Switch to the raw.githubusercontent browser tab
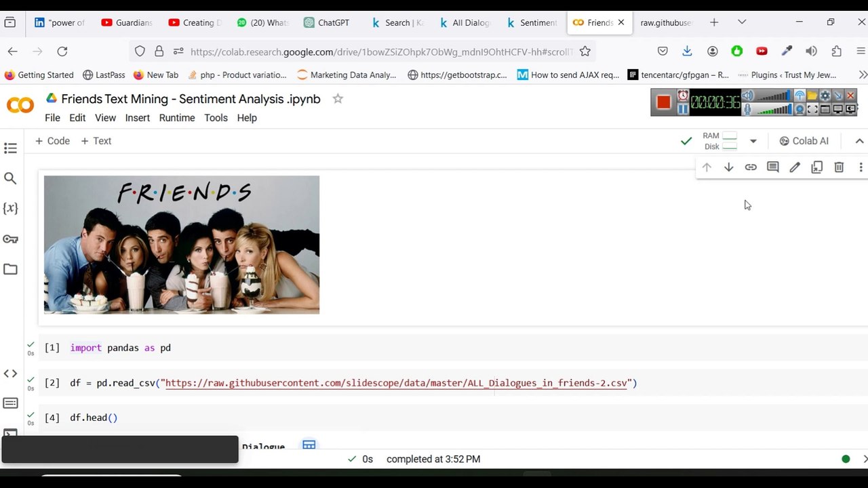Image resolution: width=868 pixels, height=488 pixels. [667, 22]
